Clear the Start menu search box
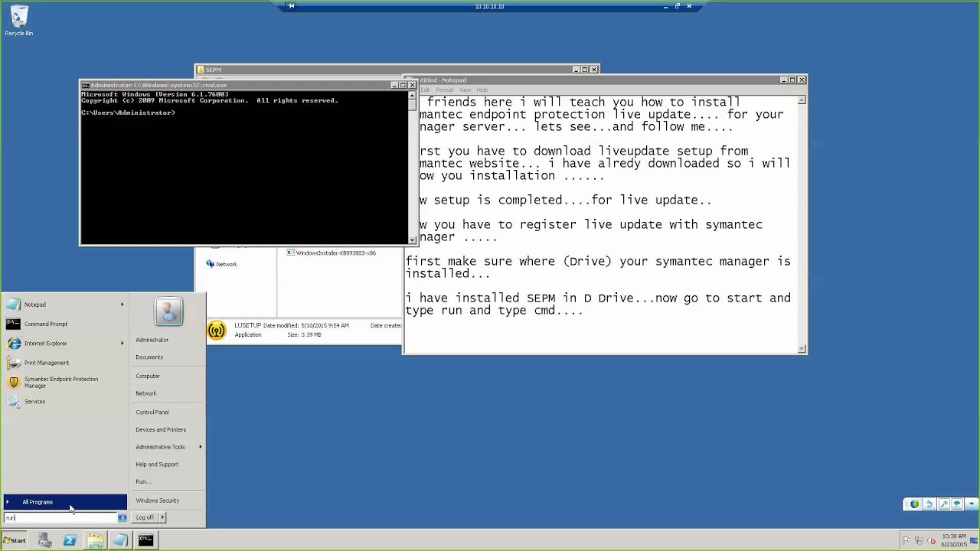980x551 pixels. tap(122, 518)
